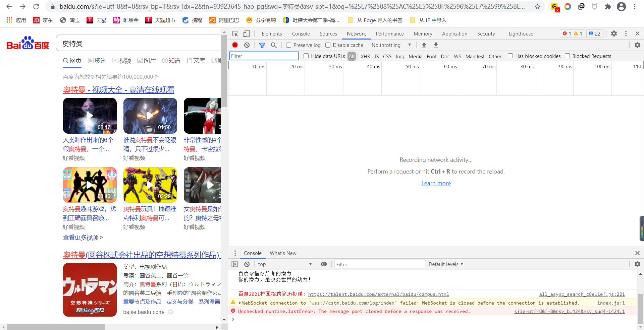Enable the Preserve log checkbox
Image resolution: width=644 pixels, height=330 pixels.
pyautogui.click(x=288, y=45)
